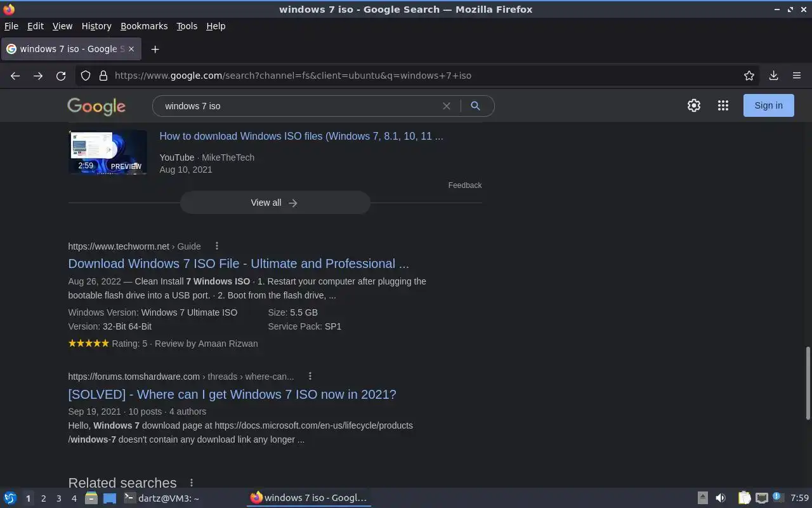Image resolution: width=812 pixels, height=508 pixels.
Task: Open Google quick settings gear
Action: pyautogui.click(x=694, y=106)
